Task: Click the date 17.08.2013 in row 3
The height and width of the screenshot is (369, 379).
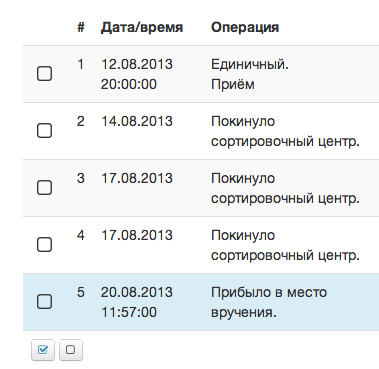Action: (x=137, y=178)
